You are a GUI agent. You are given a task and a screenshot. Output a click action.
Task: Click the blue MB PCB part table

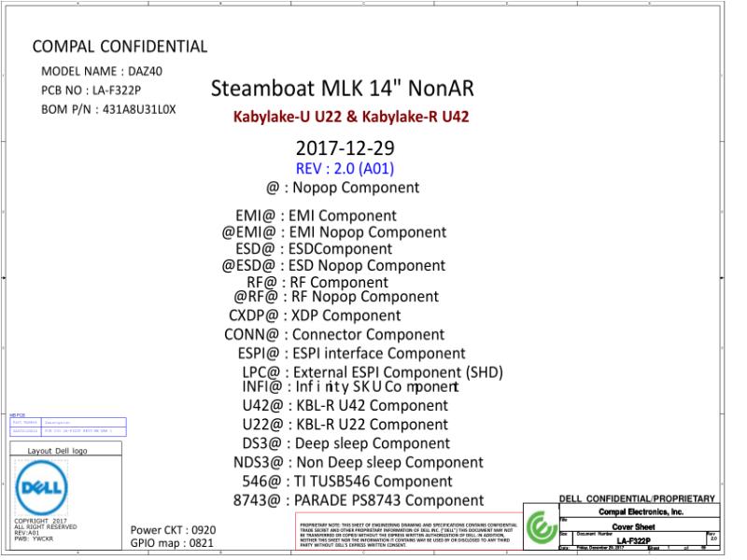(x=68, y=427)
